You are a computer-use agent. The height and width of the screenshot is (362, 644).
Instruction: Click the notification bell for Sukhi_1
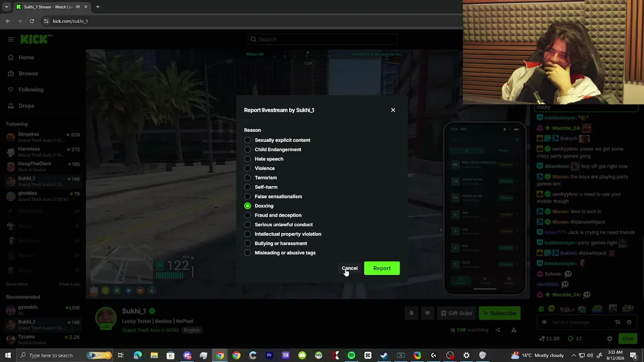[x=412, y=313]
